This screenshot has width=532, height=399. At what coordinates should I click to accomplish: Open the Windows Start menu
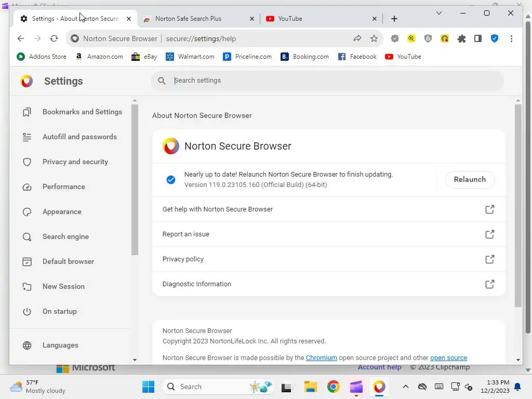click(148, 387)
